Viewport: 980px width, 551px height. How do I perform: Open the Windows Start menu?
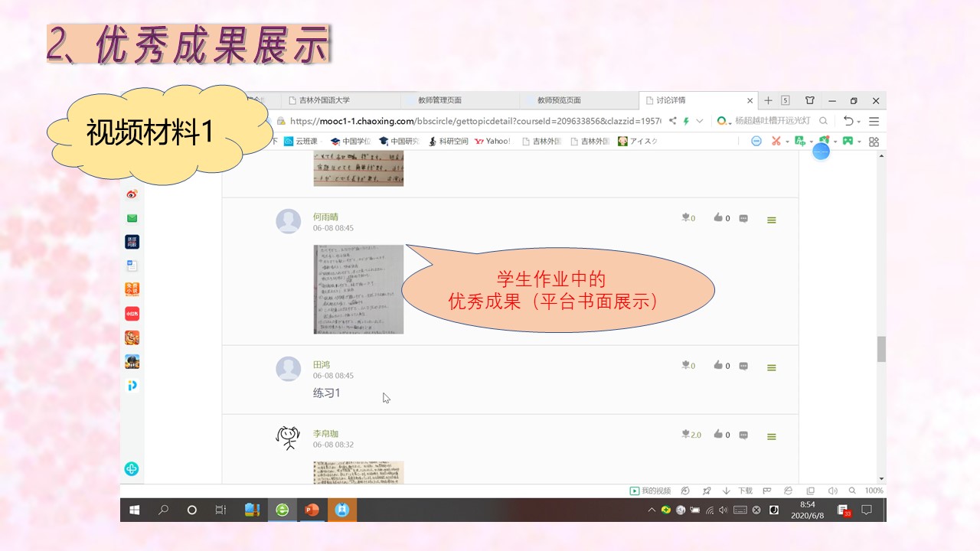pos(135,510)
